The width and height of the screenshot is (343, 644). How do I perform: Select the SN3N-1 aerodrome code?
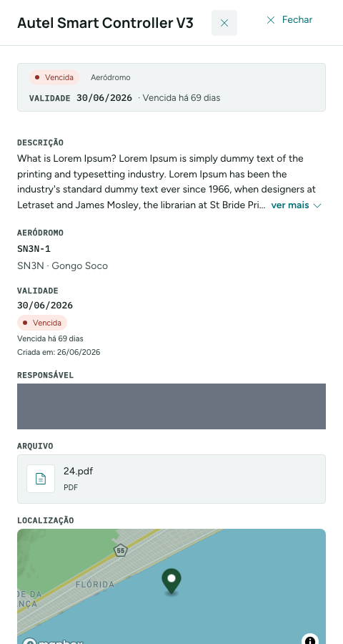pyautogui.click(x=34, y=248)
